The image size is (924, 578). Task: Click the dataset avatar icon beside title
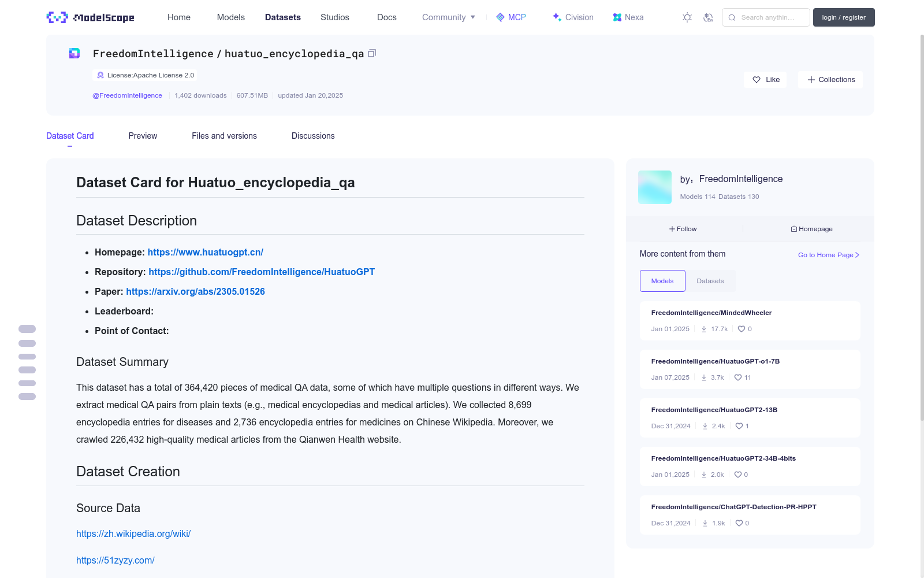[x=74, y=53]
